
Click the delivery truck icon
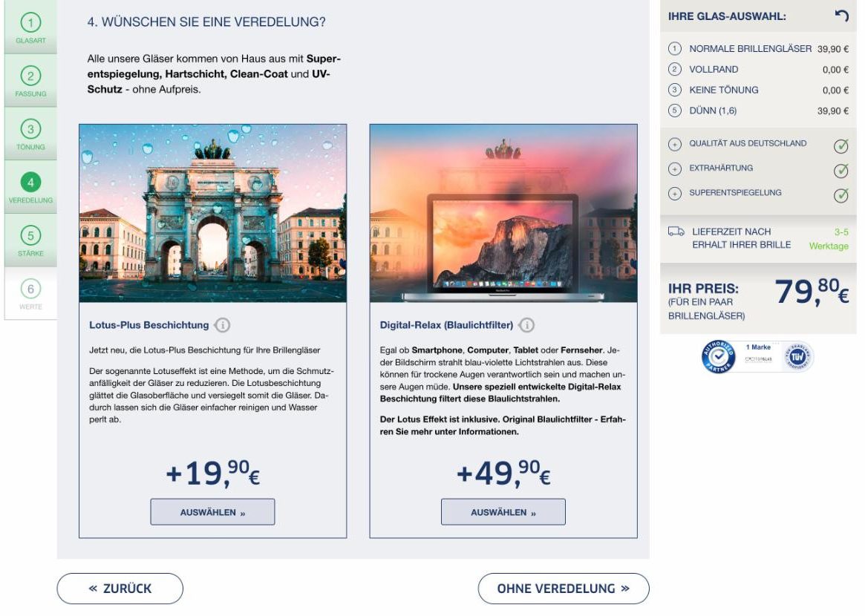point(676,231)
